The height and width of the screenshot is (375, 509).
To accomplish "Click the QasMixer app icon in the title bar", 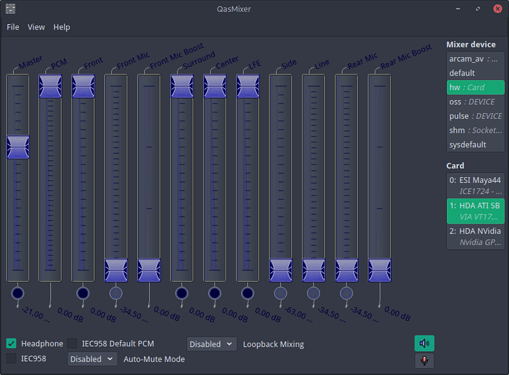I will [10, 9].
